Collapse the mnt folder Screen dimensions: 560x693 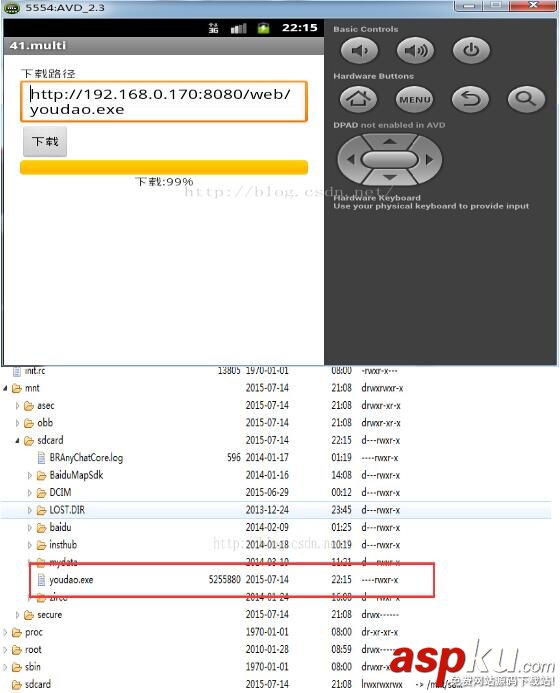click(5, 388)
